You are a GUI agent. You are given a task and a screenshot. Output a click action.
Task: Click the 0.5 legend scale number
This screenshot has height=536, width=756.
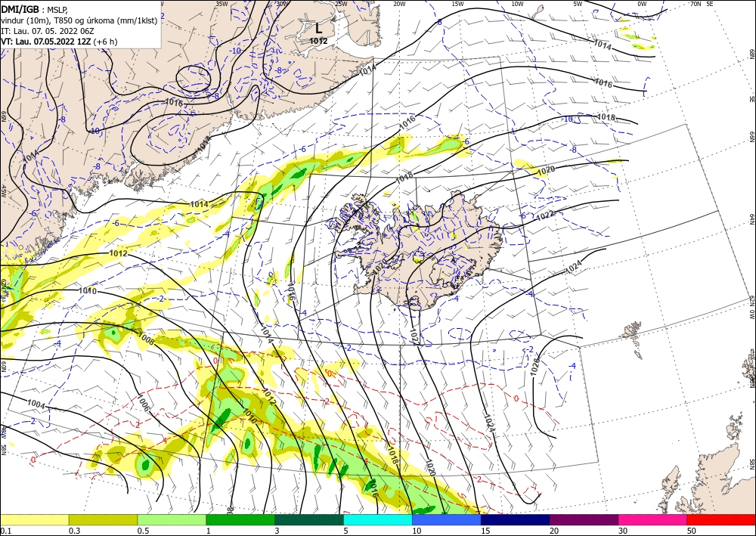(x=143, y=531)
